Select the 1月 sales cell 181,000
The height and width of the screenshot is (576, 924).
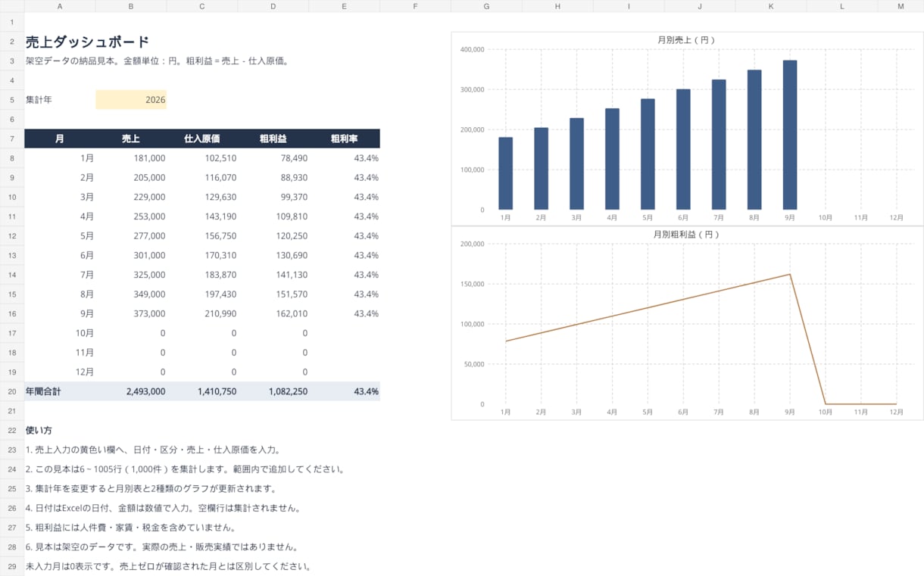click(131, 158)
